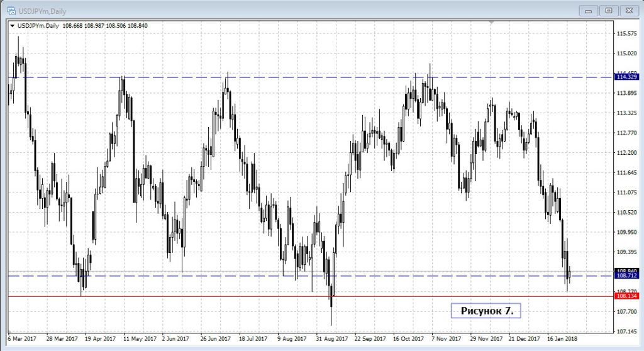Click the current price 108.840 label
This screenshot has width=644, height=351.
click(x=628, y=270)
